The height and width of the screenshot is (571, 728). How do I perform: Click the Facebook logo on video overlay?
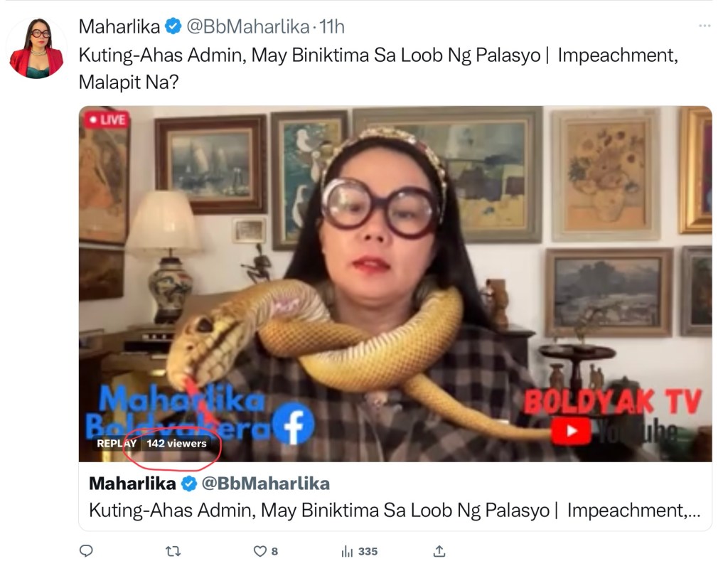293,424
